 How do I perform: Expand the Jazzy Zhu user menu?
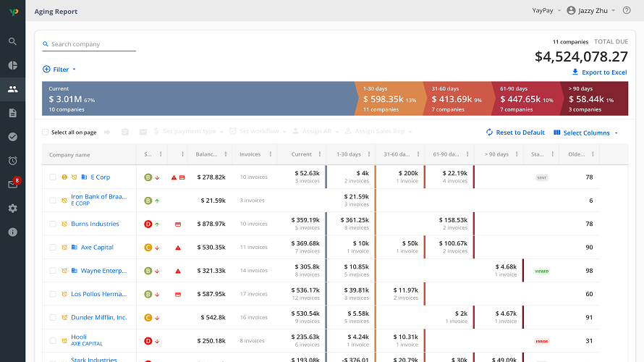(590, 10)
